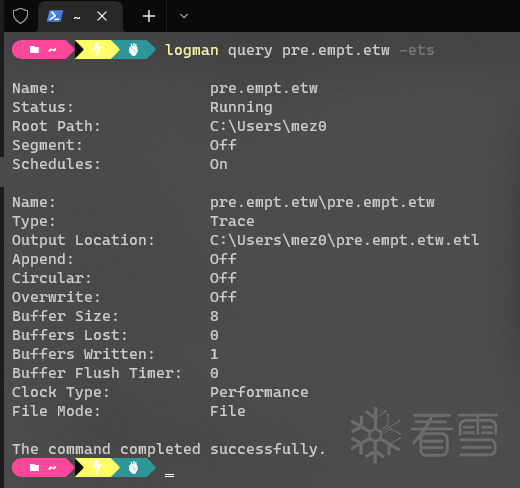Click the shield icon in title bar
The width and height of the screenshot is (520, 488).
pos(20,16)
